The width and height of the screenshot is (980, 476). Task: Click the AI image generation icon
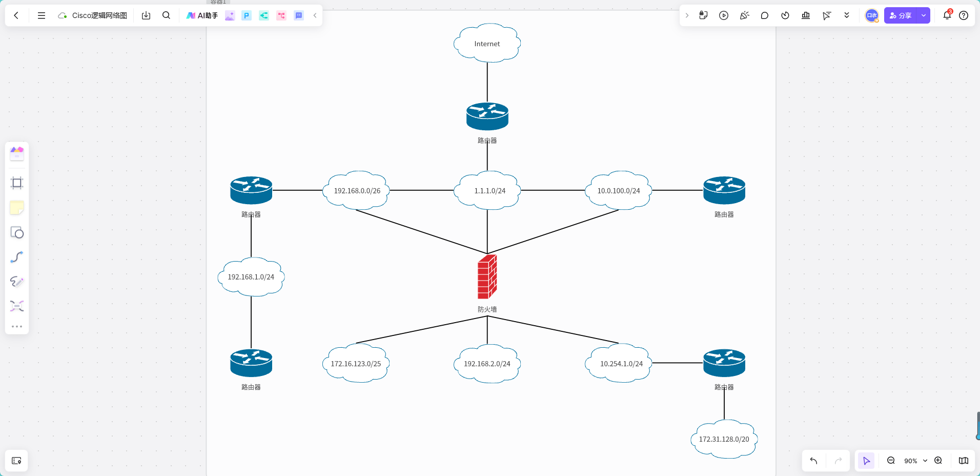click(230, 15)
